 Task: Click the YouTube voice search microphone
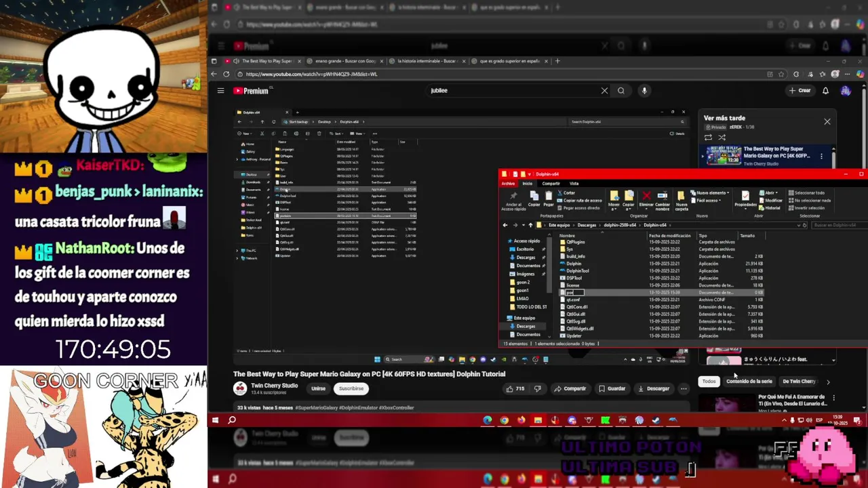pyautogui.click(x=644, y=91)
